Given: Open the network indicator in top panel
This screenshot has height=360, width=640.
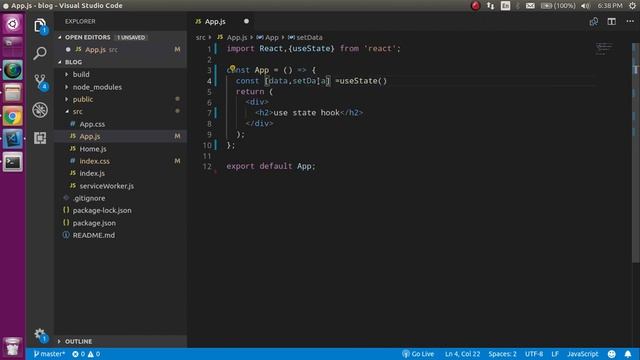Looking at the screenshot, I should coord(491,6).
